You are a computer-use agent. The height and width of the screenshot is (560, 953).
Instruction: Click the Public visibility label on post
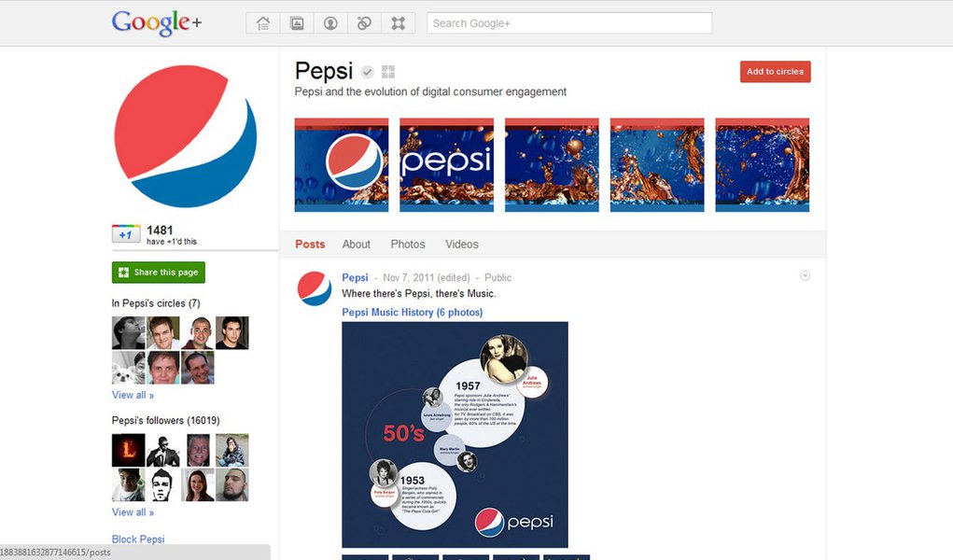(498, 278)
